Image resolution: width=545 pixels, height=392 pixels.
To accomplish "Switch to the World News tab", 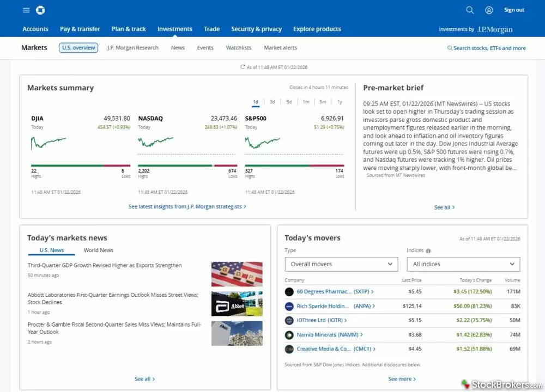I will point(98,250).
